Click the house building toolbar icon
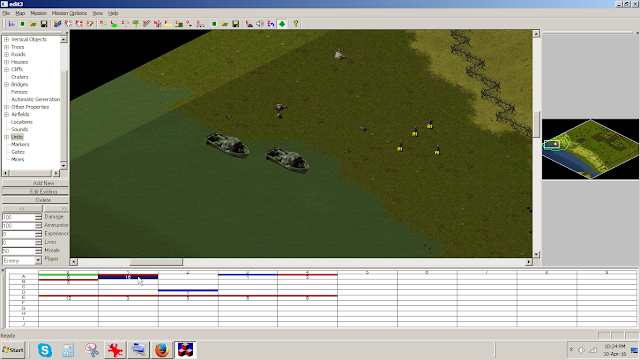This screenshot has height=360, width=640. click(x=157, y=24)
